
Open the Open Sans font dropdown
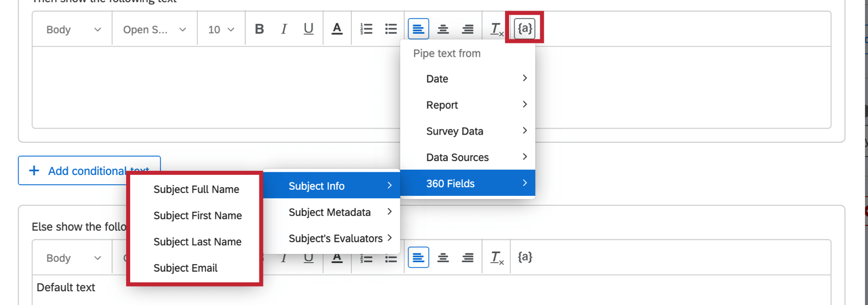click(155, 30)
